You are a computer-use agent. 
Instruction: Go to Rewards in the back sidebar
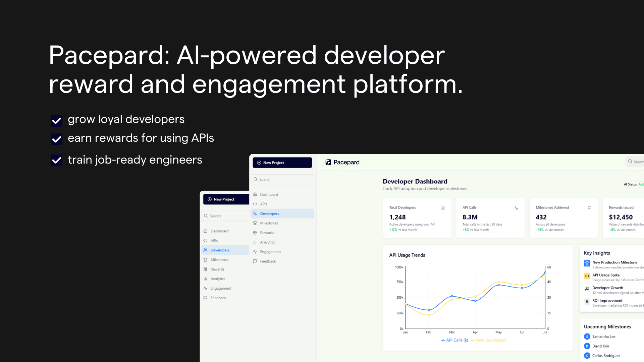point(217,269)
